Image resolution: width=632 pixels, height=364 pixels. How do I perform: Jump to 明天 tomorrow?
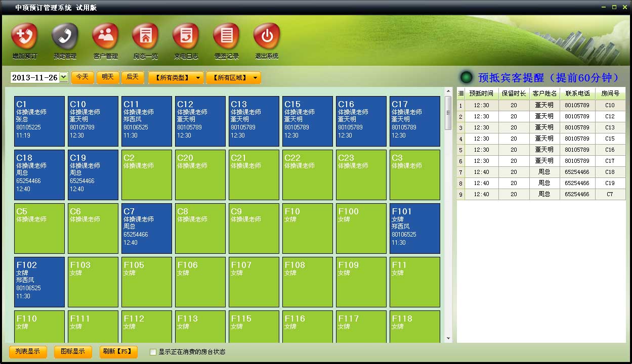point(108,77)
